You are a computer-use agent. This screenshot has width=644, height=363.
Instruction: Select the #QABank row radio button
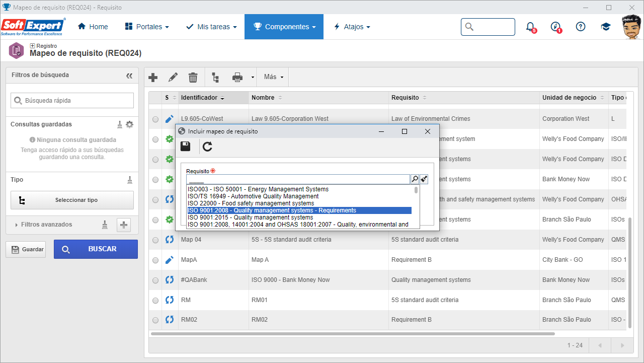[155, 280]
